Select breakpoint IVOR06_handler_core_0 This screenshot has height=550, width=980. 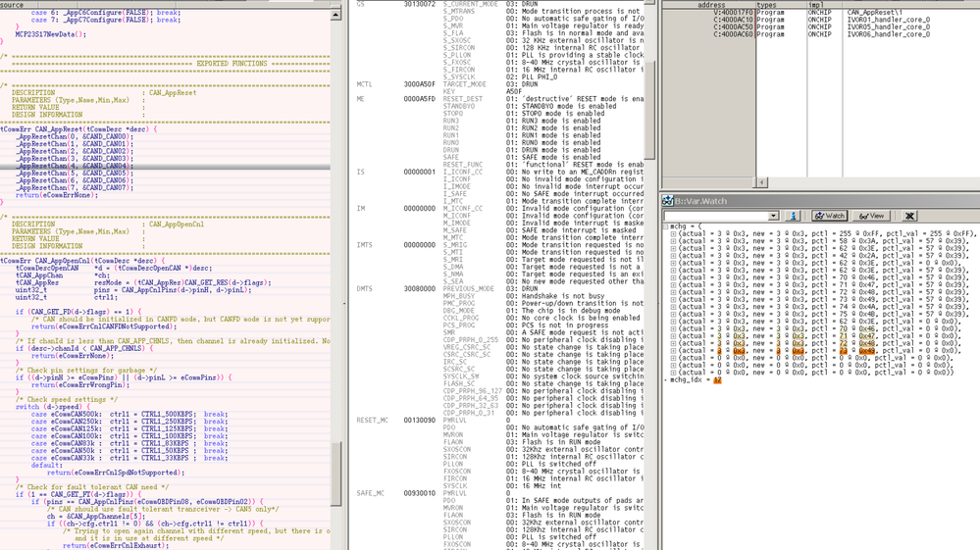(x=821, y=34)
